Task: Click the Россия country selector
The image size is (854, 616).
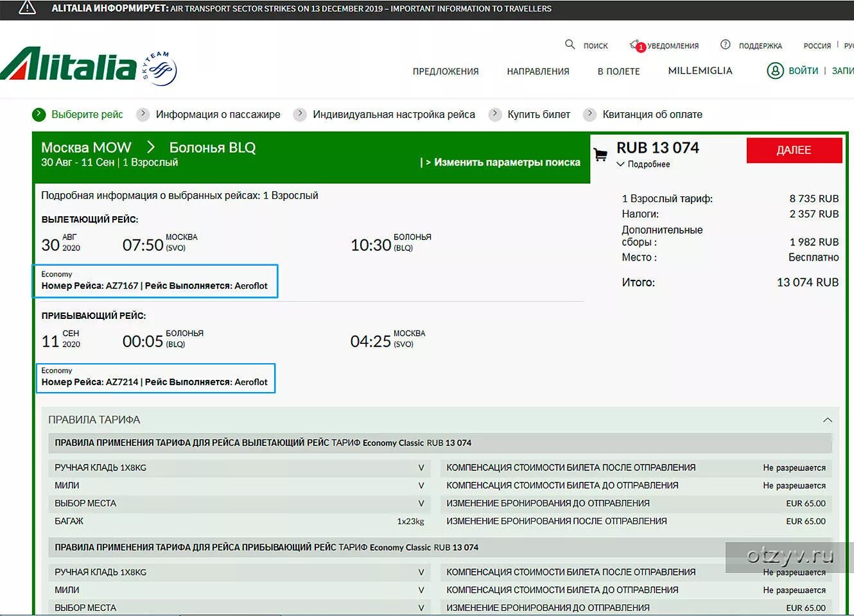Action: click(817, 46)
